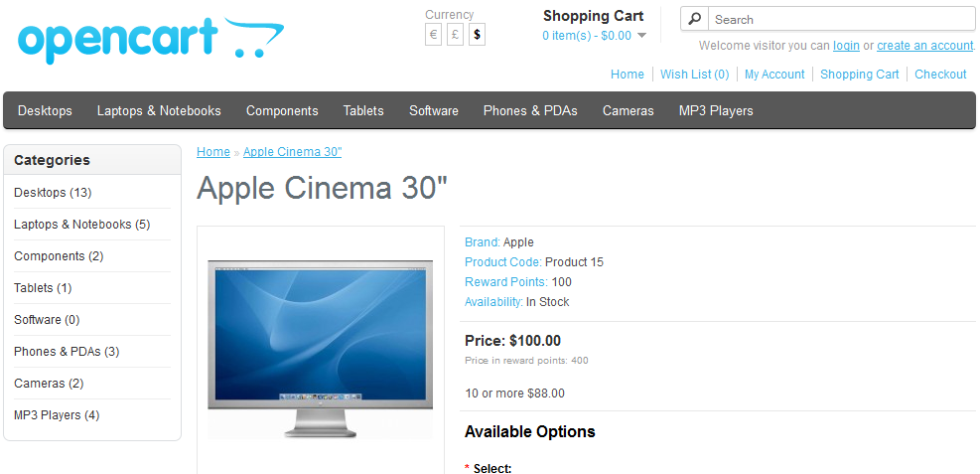Switch currency to Pound Sterling
Viewport: 980px width, 474px height.
coord(456,35)
